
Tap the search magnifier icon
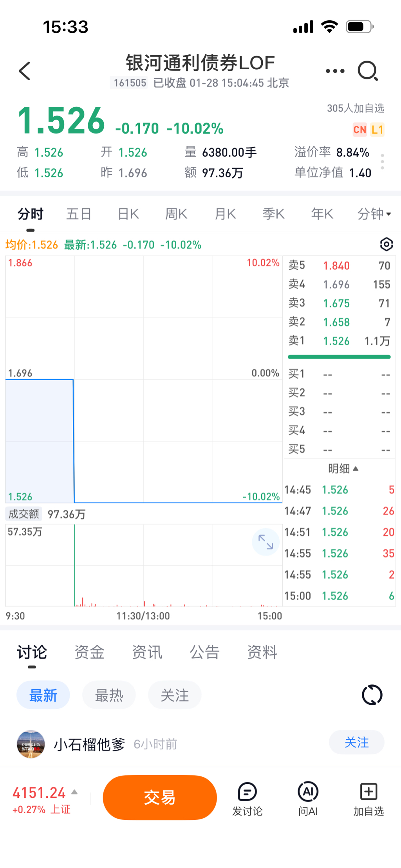[368, 71]
